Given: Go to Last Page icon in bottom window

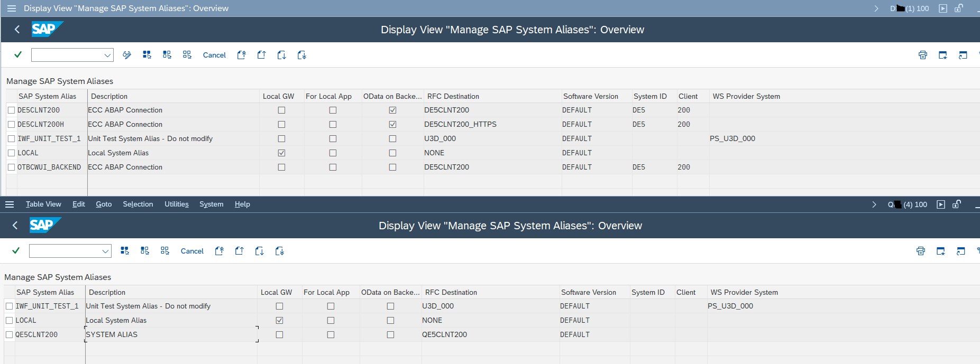Looking at the screenshot, I should point(280,251).
